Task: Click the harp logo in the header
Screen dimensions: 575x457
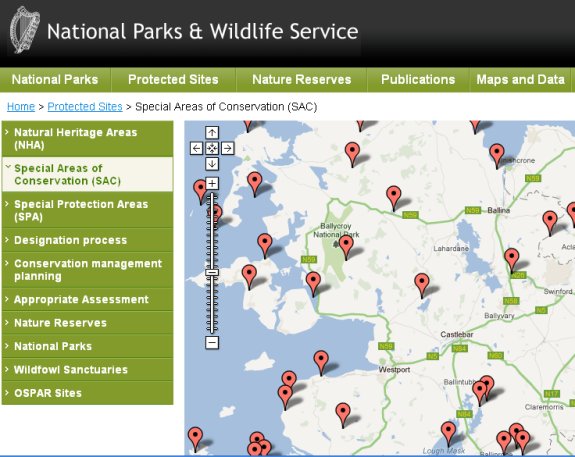Action: coord(25,30)
